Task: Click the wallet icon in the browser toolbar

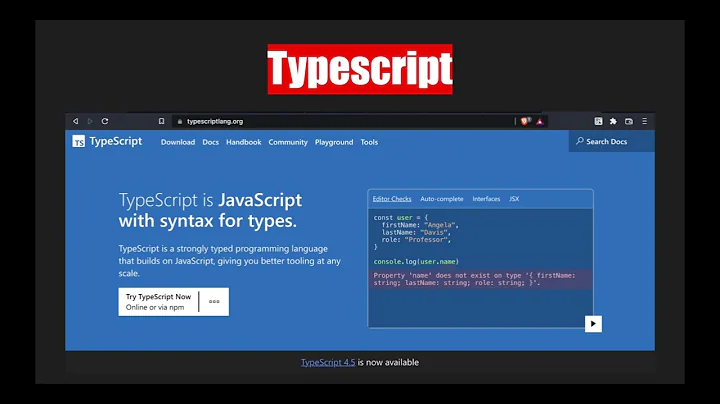Action: (x=629, y=121)
